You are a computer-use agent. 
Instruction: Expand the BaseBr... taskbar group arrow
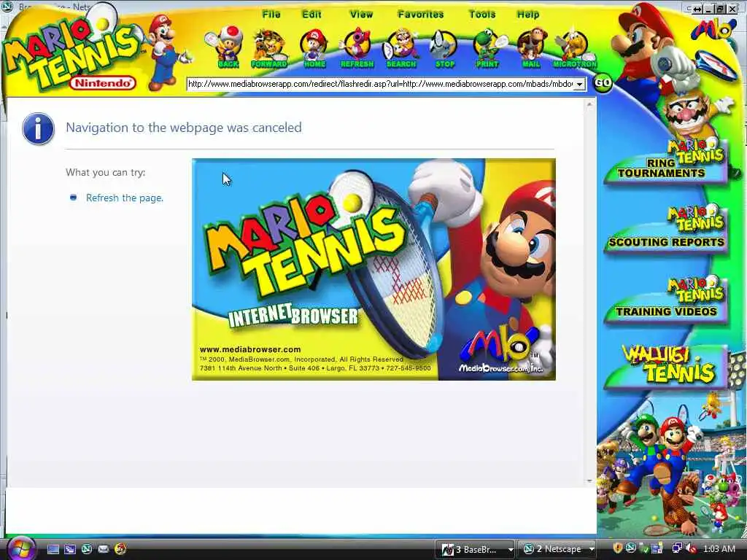[x=510, y=550]
